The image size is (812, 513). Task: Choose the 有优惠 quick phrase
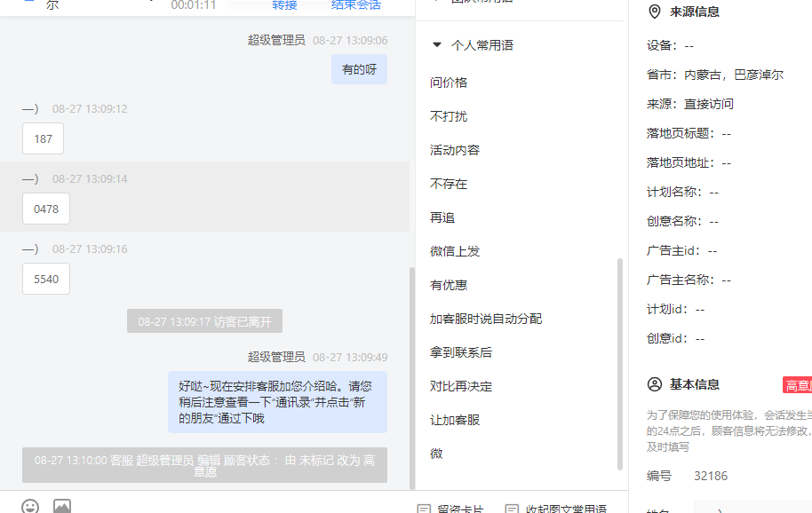click(449, 285)
